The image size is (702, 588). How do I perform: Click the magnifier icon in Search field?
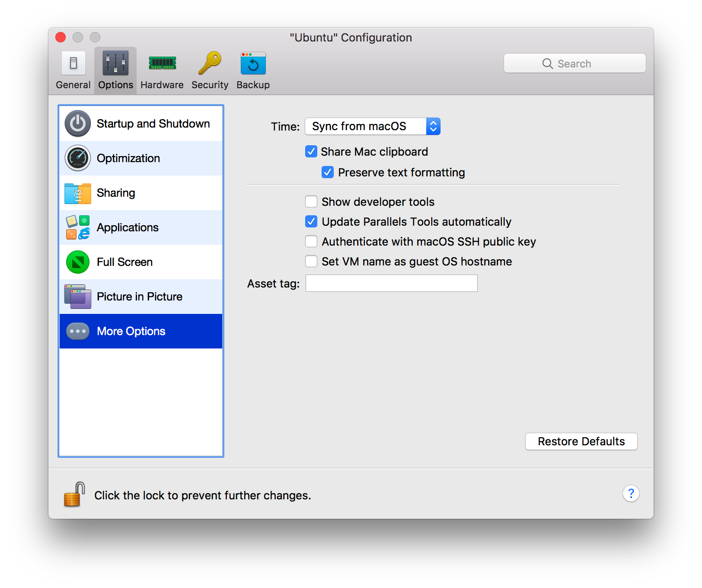point(547,64)
